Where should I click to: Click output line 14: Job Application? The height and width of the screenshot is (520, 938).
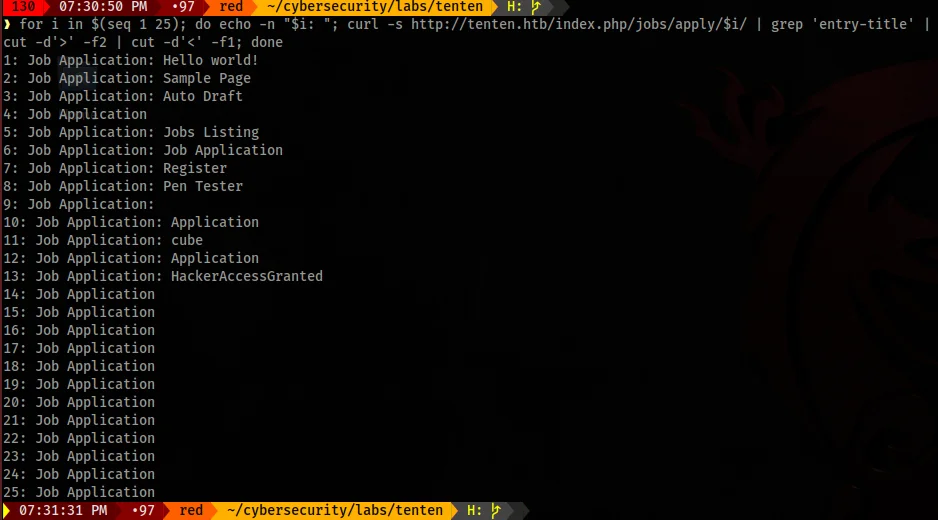pos(79,294)
